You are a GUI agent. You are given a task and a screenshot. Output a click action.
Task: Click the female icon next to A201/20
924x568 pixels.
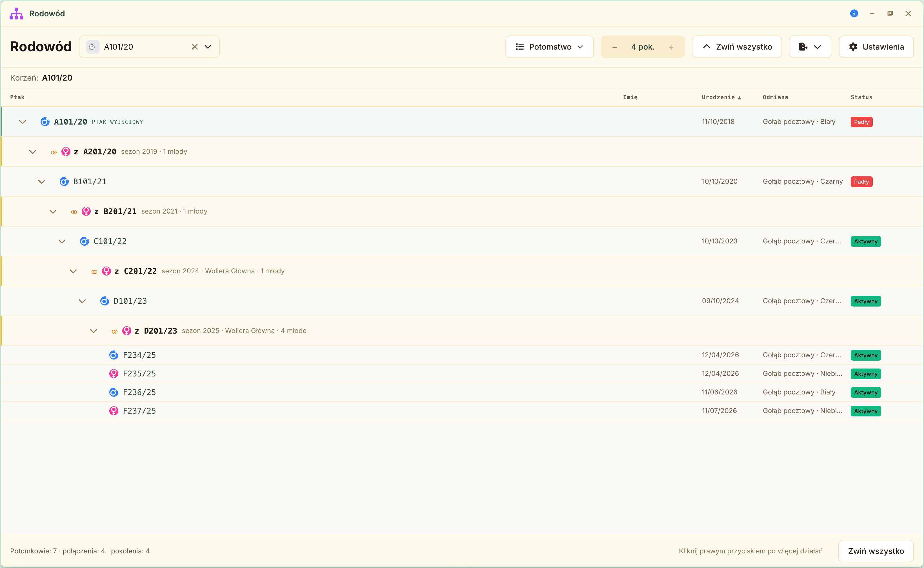pos(66,152)
